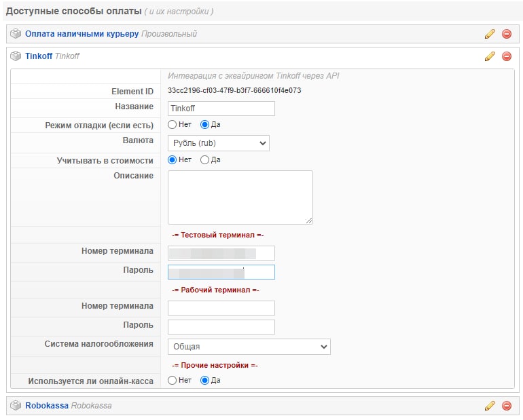The height and width of the screenshot is (420, 523).
Task: Focus the test terminal Номер терминала field
Action: point(221,253)
